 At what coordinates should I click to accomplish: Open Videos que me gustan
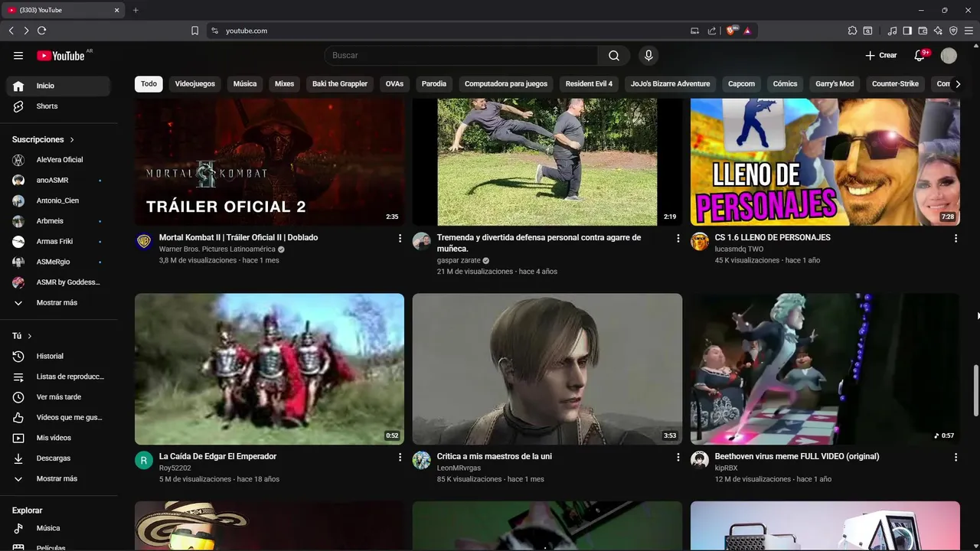pyautogui.click(x=58, y=417)
